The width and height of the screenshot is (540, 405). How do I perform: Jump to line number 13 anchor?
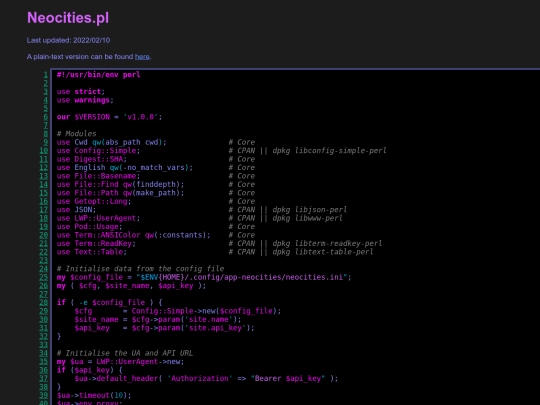[44, 176]
